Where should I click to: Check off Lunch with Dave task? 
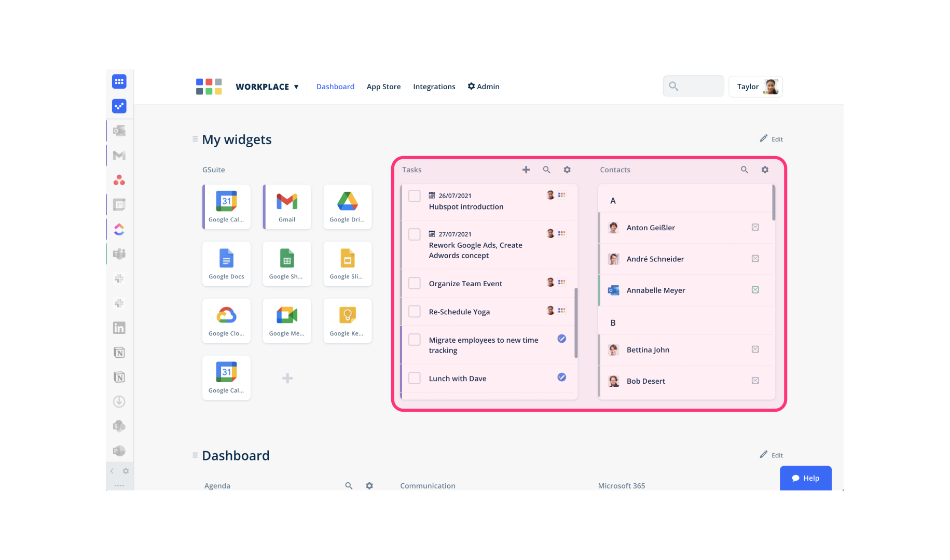point(415,378)
